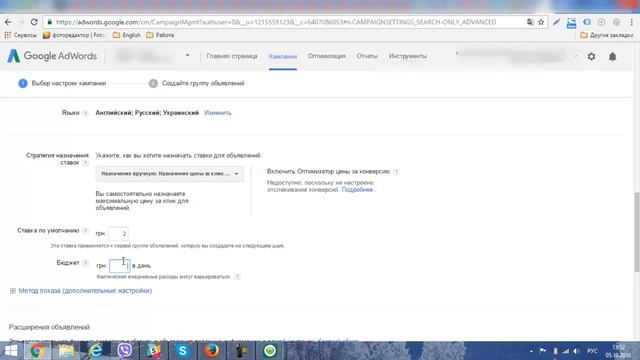Click the translate icon in address bar
The height and width of the screenshot is (360, 640).
[x=530, y=22]
